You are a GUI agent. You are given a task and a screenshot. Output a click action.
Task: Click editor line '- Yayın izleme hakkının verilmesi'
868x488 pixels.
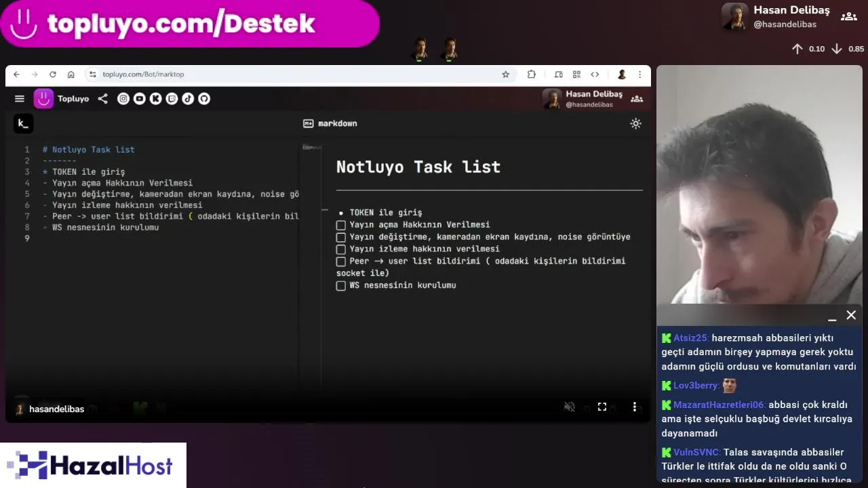point(122,205)
